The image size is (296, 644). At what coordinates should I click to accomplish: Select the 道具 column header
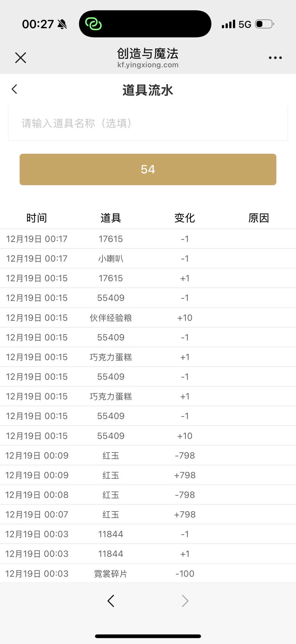(111, 218)
